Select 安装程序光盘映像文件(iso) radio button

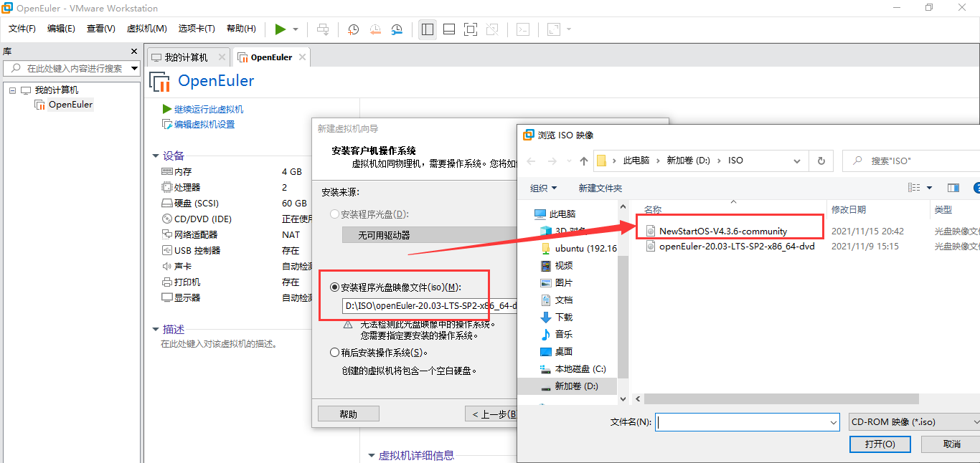[x=334, y=287]
